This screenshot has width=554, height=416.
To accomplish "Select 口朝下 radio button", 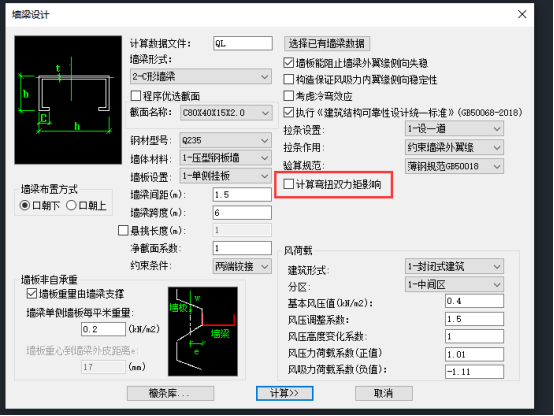I will point(24,205).
